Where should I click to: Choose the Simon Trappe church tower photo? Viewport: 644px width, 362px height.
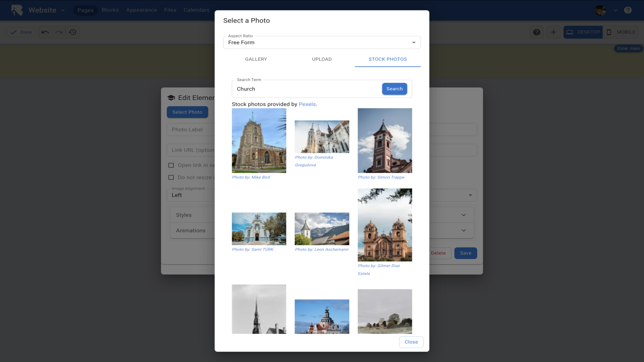coord(385,140)
